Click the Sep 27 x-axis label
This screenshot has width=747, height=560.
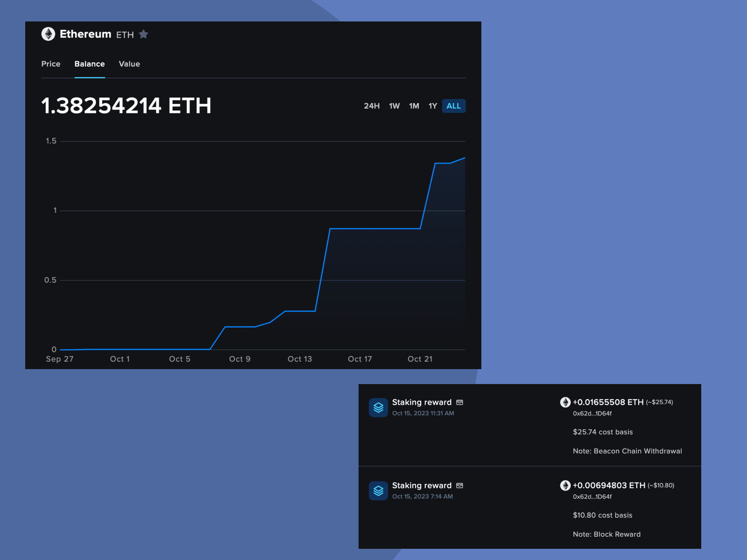point(60,359)
